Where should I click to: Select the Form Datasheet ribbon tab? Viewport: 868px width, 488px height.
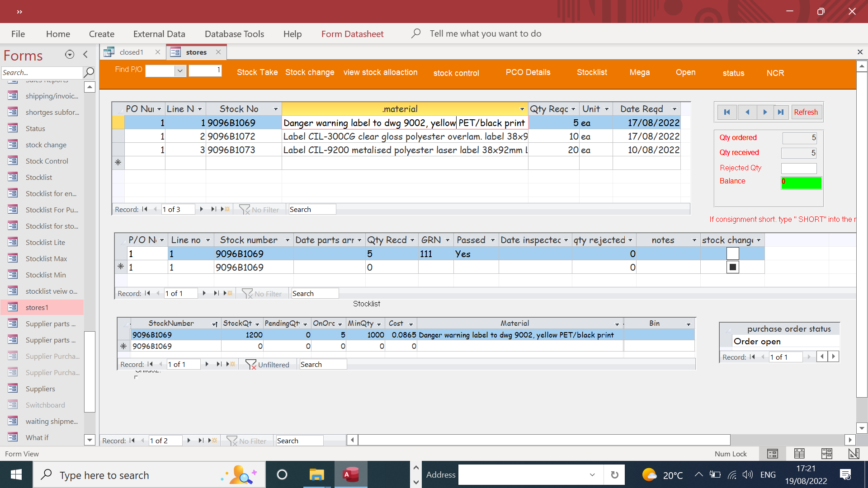point(352,34)
